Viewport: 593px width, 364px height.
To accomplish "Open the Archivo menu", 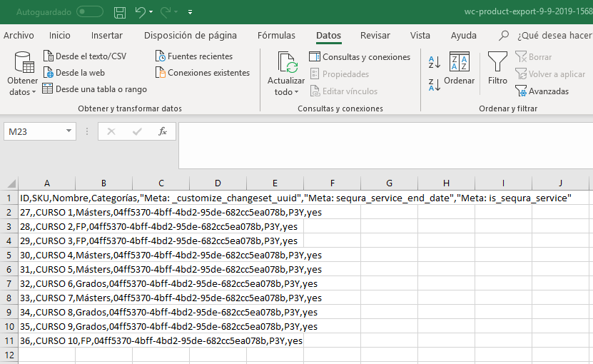I will 19,36.
